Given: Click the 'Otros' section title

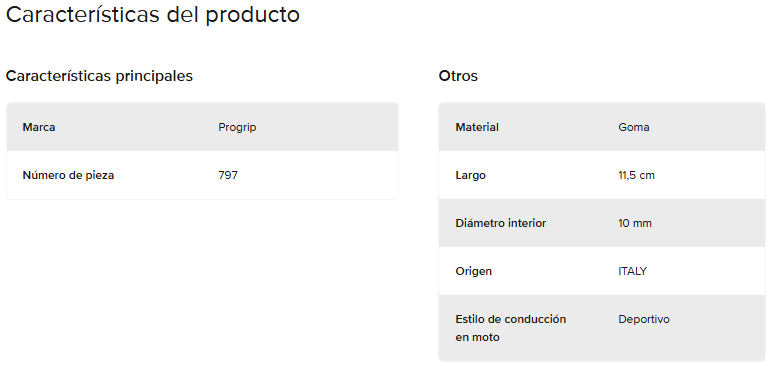Looking at the screenshot, I should pyautogui.click(x=458, y=76).
